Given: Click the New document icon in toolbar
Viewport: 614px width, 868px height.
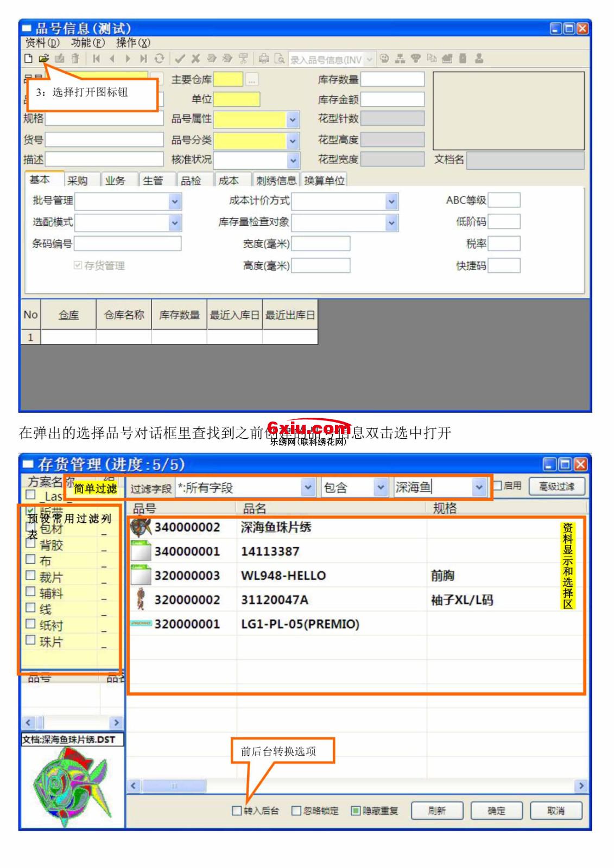Looking at the screenshot, I should click(28, 59).
